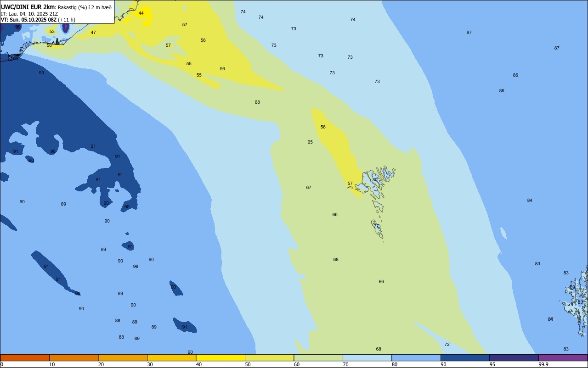Click the humidity value 72 on the map
Screen dimensions: 588x368
click(x=447, y=345)
